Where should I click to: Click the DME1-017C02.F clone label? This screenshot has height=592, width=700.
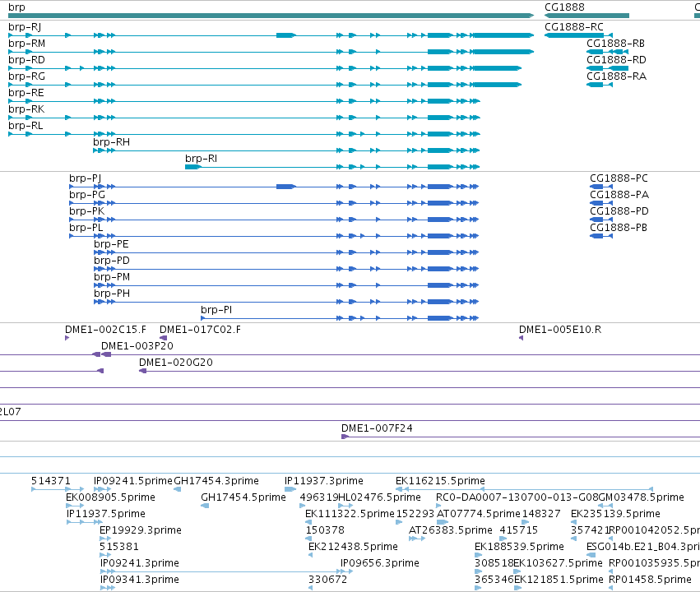tap(200, 330)
